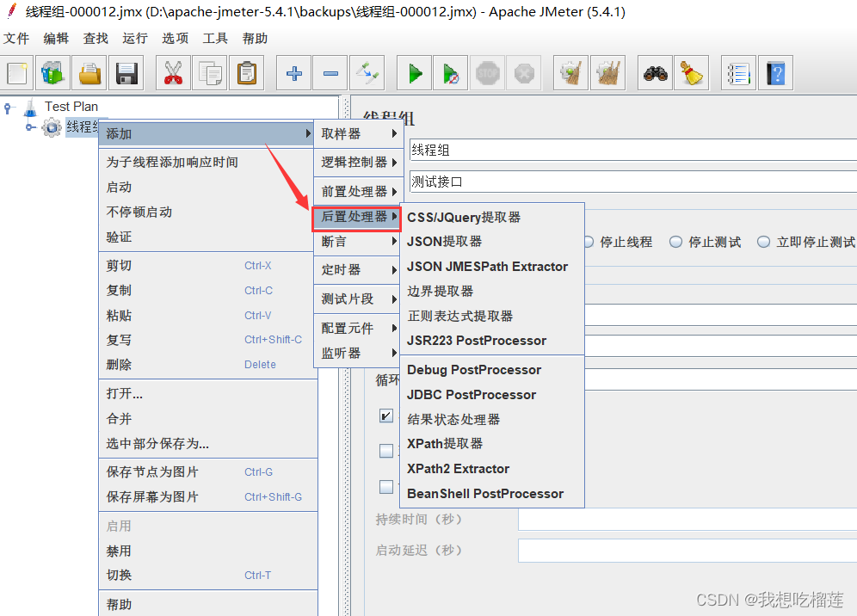Image resolution: width=857 pixels, height=616 pixels.
Task: Select 停止测试 radio button
Action: tap(676, 242)
